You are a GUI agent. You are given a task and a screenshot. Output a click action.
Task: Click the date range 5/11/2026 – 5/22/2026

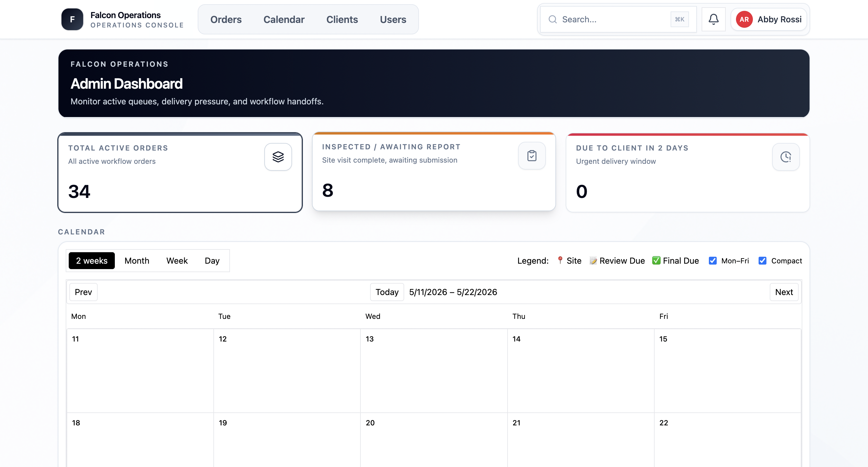453,292
